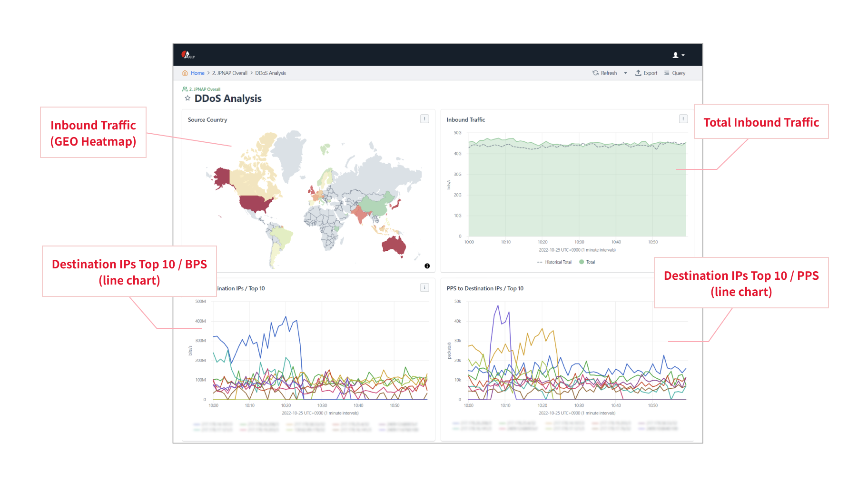Select 2. JPNAP Overall breadcrumb item
The image size is (868, 492).
(230, 73)
